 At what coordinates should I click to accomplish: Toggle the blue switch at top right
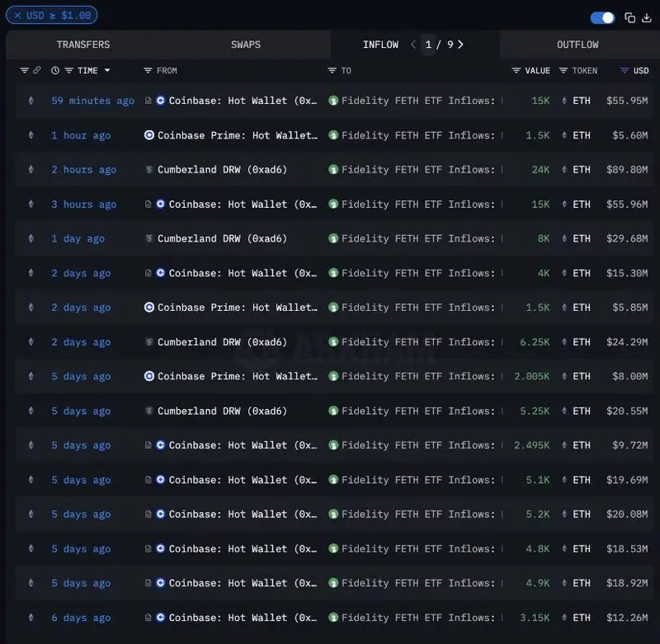(x=602, y=17)
